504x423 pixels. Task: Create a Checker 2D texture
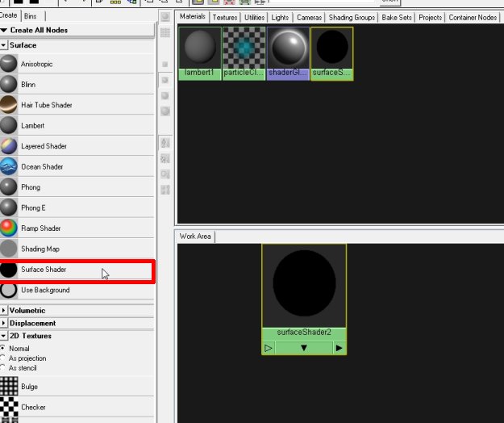pyautogui.click(x=77, y=407)
